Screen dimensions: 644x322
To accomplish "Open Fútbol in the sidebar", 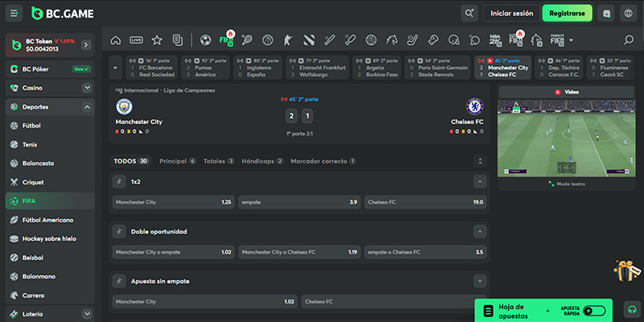I will pyautogui.click(x=50, y=126).
